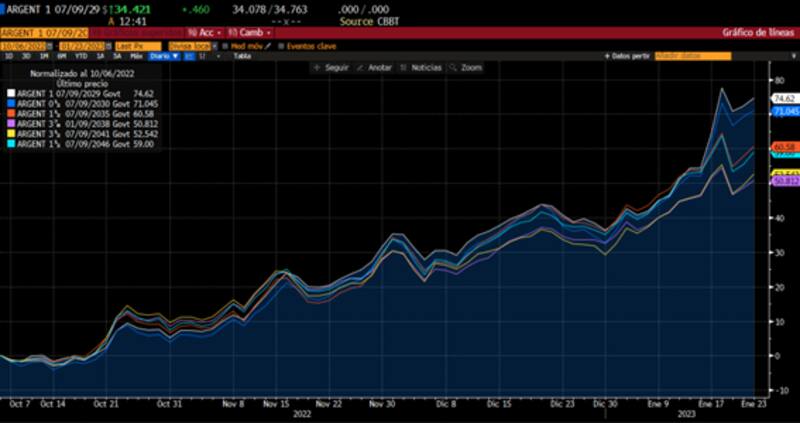Enable the Eventos clave checkbox
800x423 pixels.
click(x=281, y=46)
